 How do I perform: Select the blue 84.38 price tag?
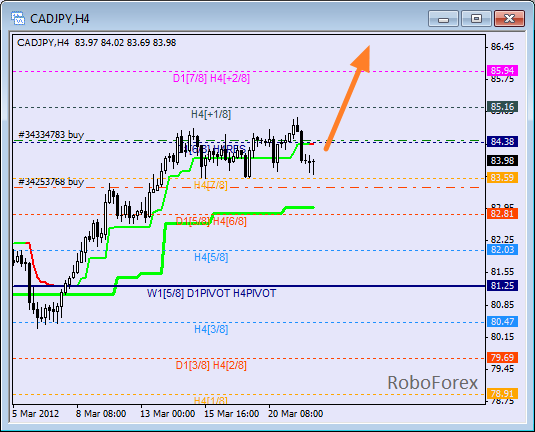pos(503,141)
